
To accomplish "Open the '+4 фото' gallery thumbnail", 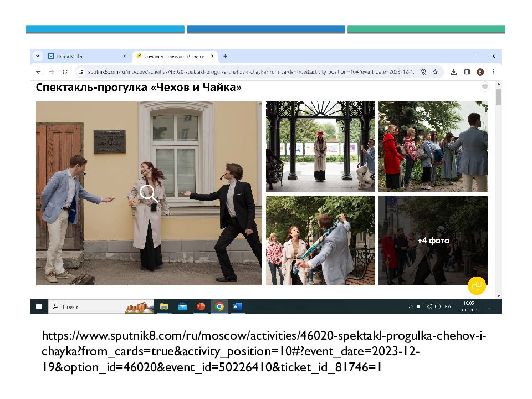I will tap(433, 241).
